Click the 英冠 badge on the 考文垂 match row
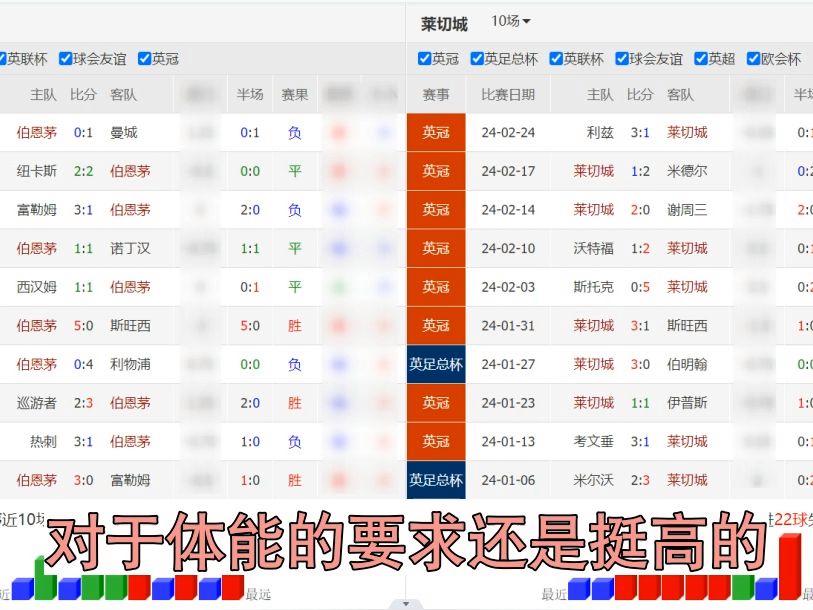Viewport: 813px width, 610px height. point(436,441)
